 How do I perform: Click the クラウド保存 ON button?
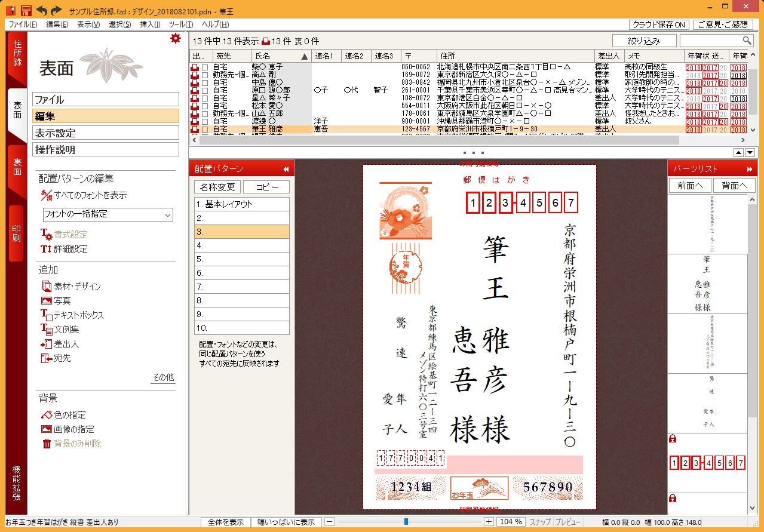(x=659, y=24)
